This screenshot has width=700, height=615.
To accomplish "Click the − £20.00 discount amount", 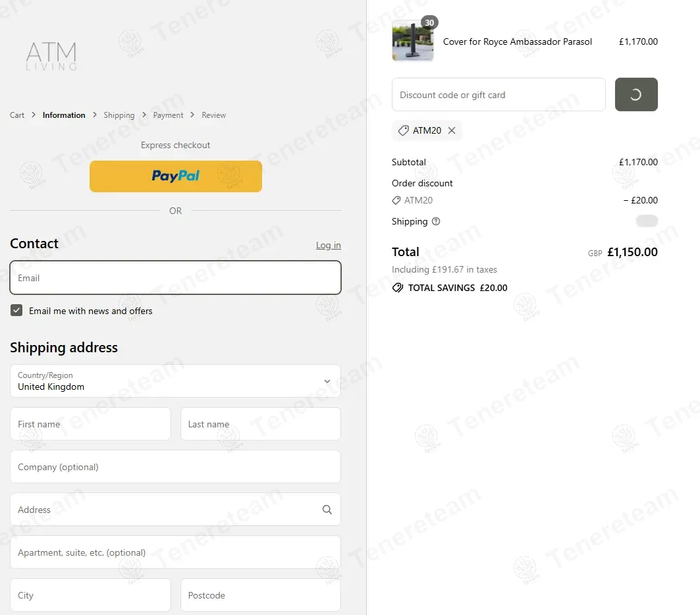I will (x=641, y=200).
